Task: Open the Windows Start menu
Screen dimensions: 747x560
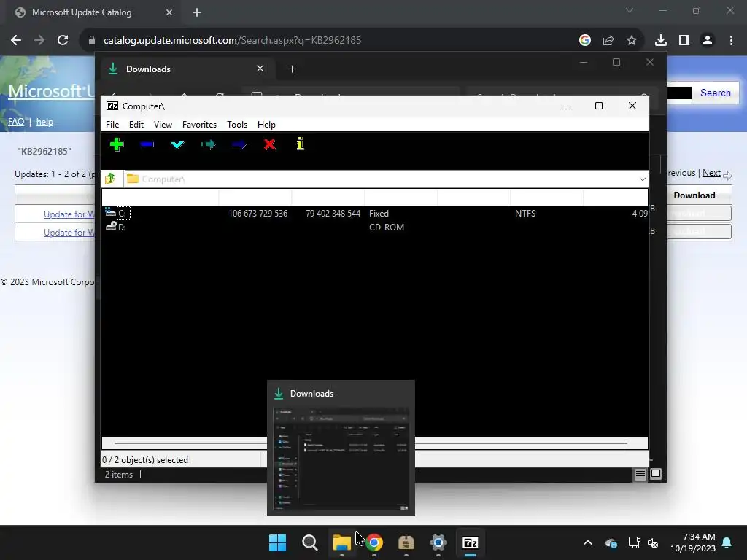Action: point(277,542)
